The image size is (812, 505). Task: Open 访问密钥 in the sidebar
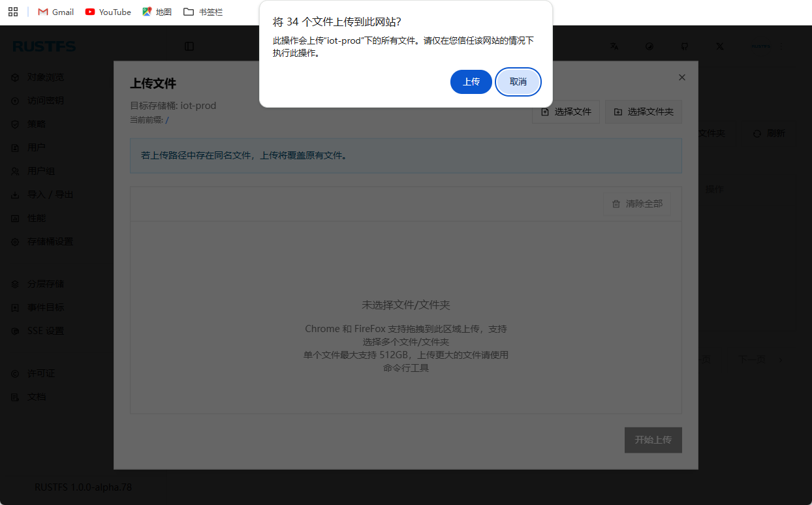(38, 100)
